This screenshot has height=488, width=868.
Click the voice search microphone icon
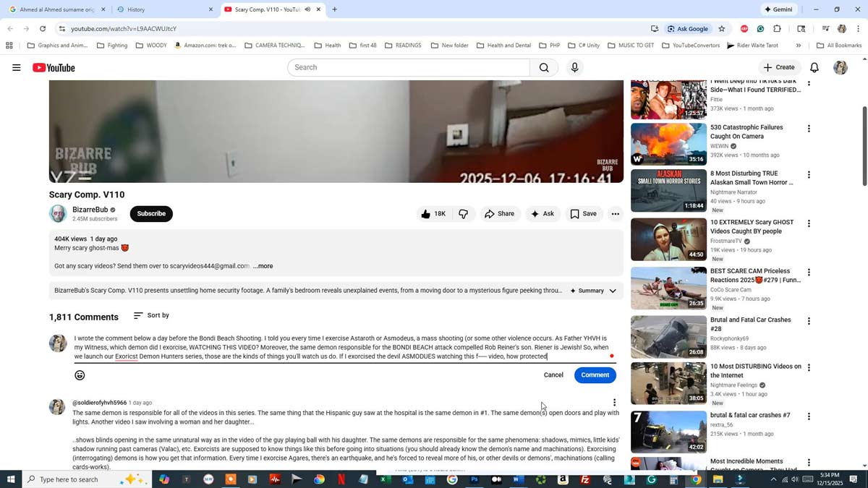tap(574, 67)
